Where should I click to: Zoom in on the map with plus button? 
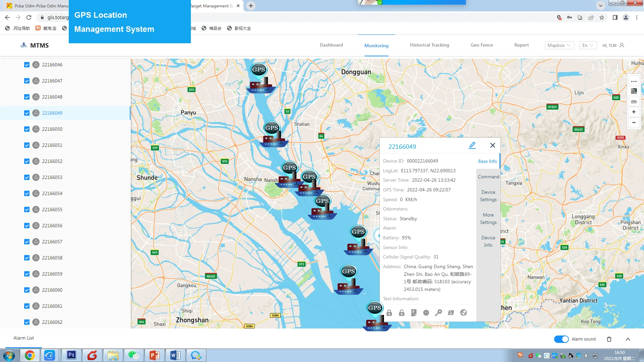click(634, 112)
